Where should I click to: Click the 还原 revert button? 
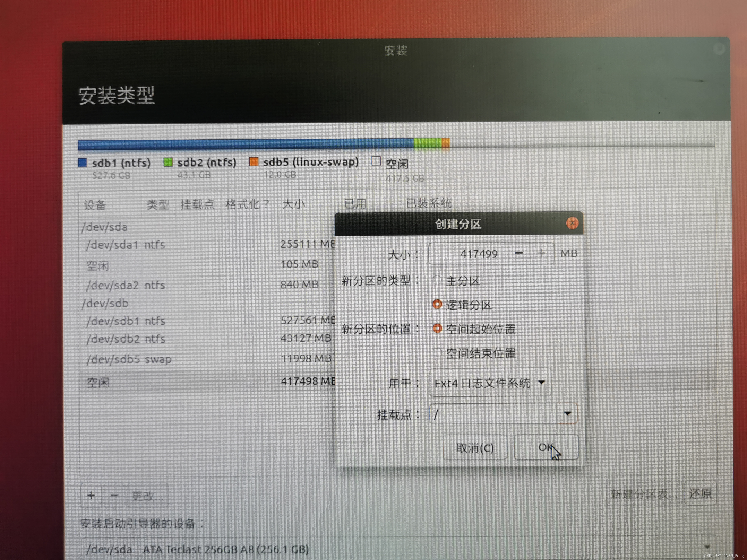click(700, 493)
